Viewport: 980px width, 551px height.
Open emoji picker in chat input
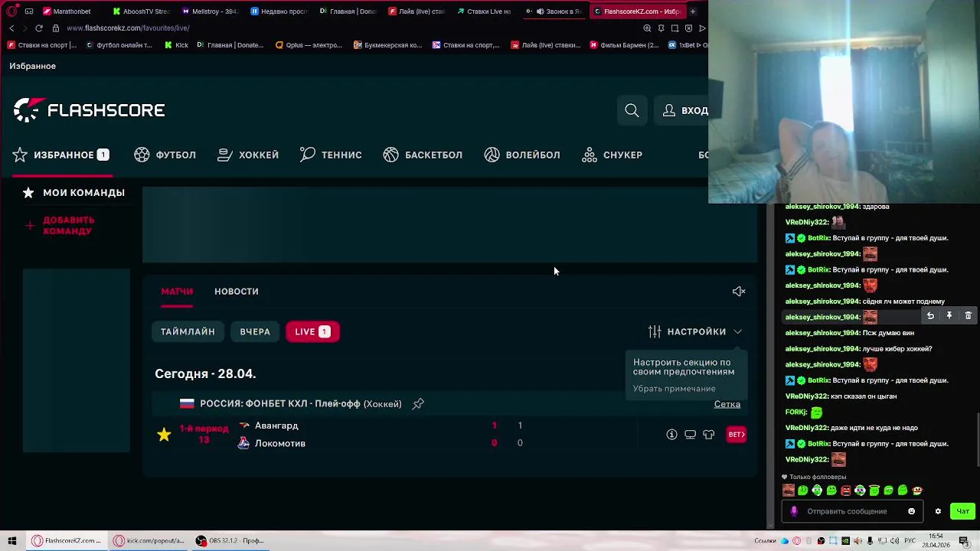911,511
